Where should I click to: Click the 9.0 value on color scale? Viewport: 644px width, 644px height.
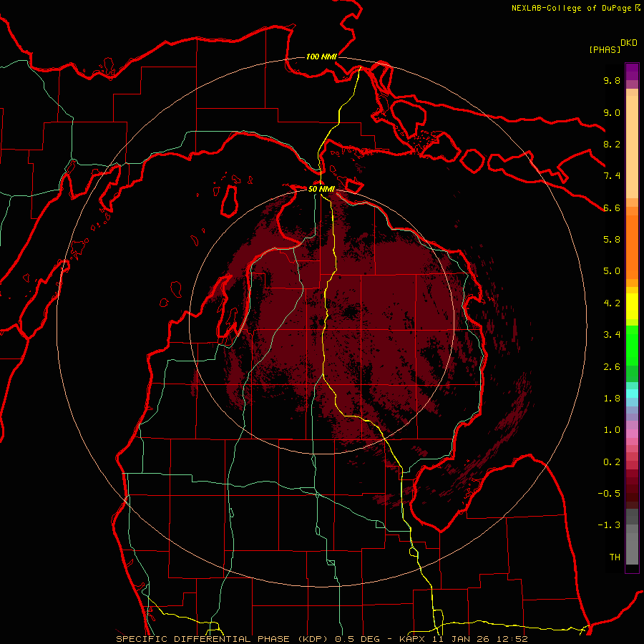(612, 112)
